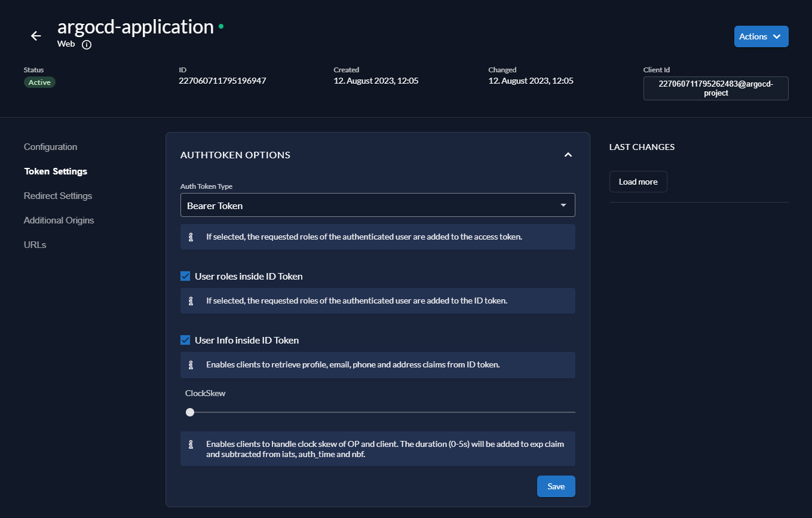
Task: Click the ClockSkew slider handle
Action: pos(190,412)
